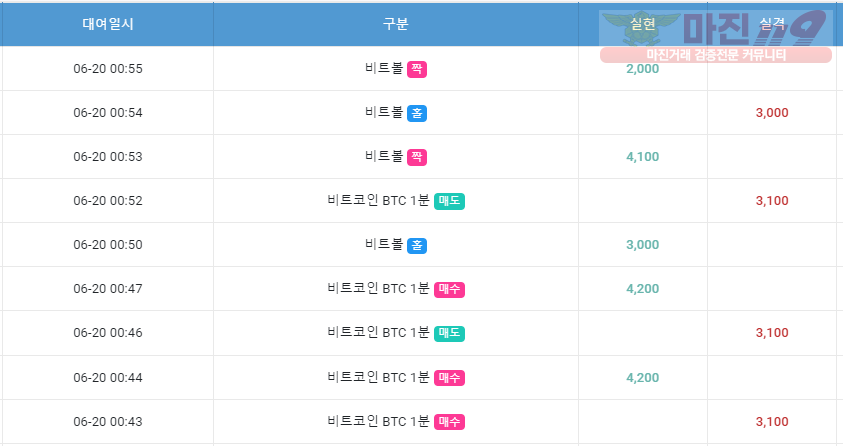Click the 마진거래 검증전문 커뮤니티 banner

[716, 55]
